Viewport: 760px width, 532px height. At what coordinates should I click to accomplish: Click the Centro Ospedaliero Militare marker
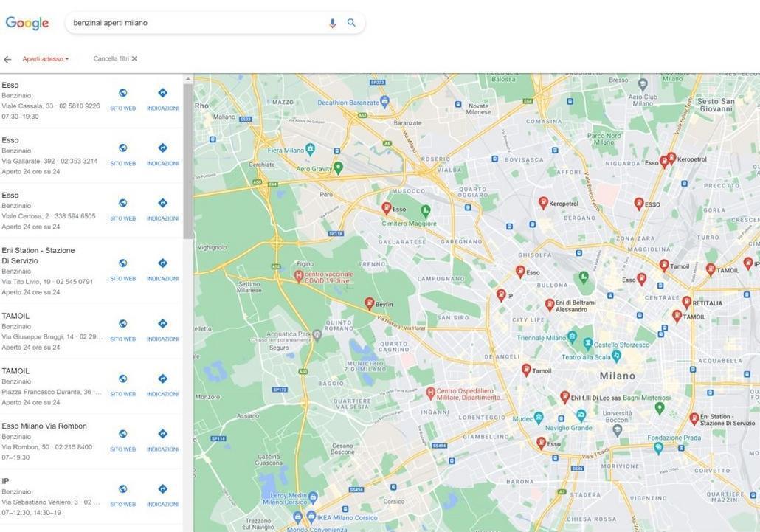(x=430, y=393)
